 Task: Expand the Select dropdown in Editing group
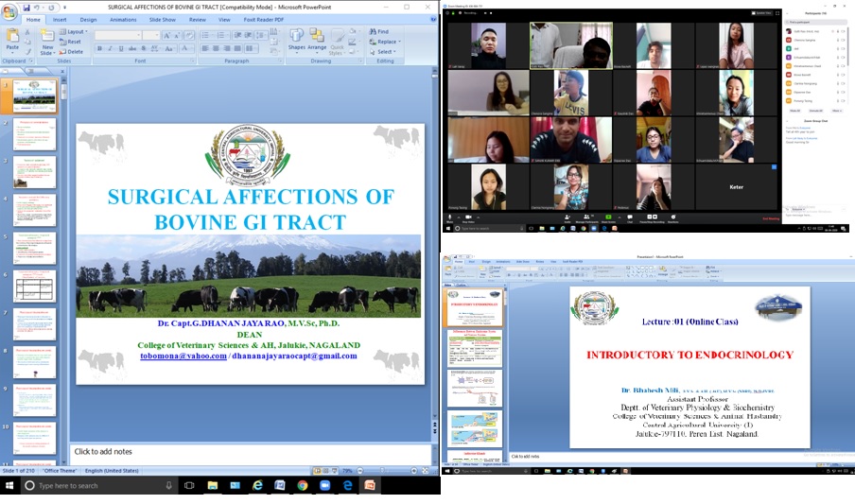385,52
